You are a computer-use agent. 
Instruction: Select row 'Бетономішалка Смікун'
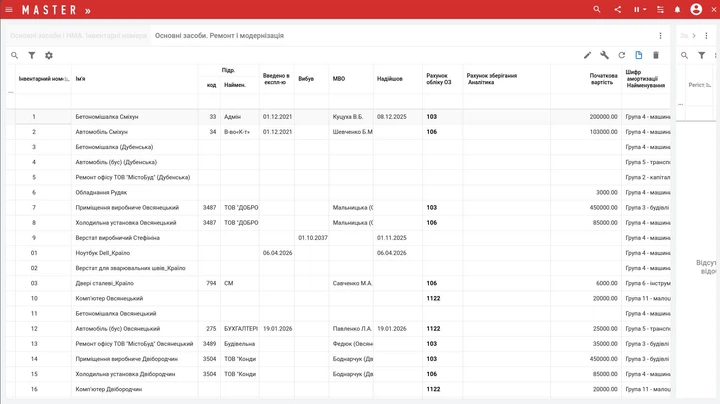tap(338, 117)
